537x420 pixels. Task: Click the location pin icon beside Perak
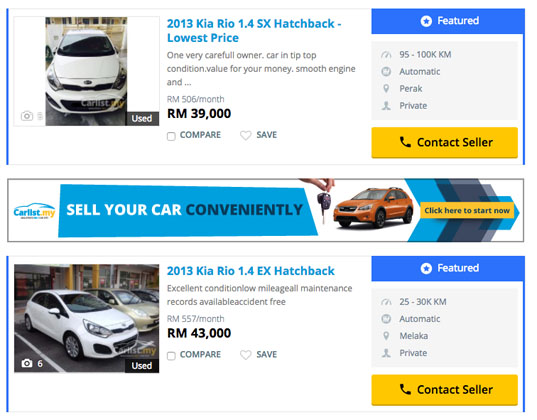[386, 89]
